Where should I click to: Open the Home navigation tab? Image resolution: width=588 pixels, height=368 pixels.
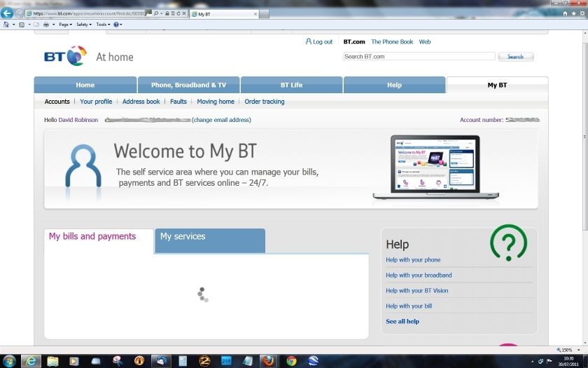tap(85, 85)
